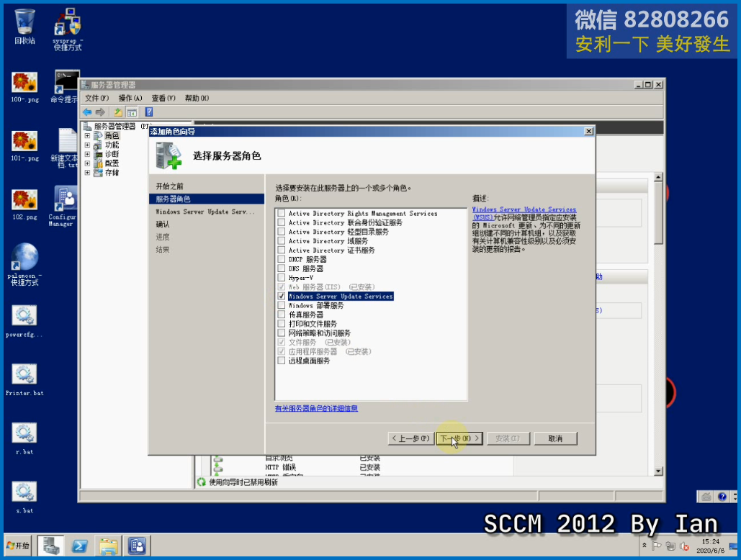Select the s.bat desktop file
The width and height of the screenshot is (741, 560).
pyautogui.click(x=24, y=497)
